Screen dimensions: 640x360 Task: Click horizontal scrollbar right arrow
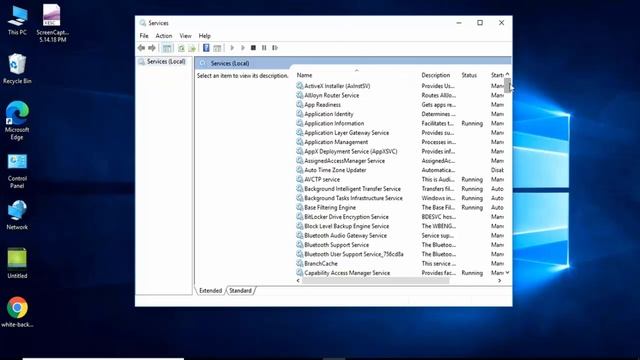click(500, 281)
